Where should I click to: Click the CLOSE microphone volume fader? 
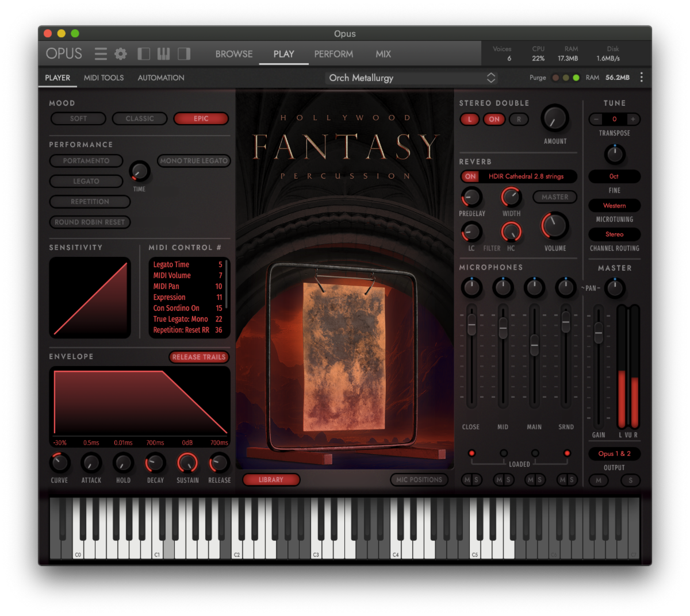(x=471, y=325)
